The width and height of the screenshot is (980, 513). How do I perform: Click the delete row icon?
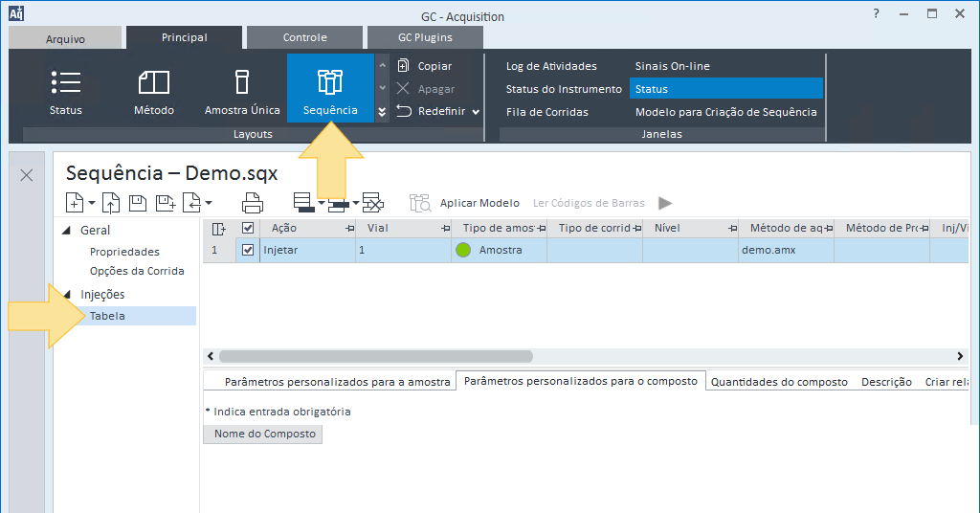pos(372,203)
